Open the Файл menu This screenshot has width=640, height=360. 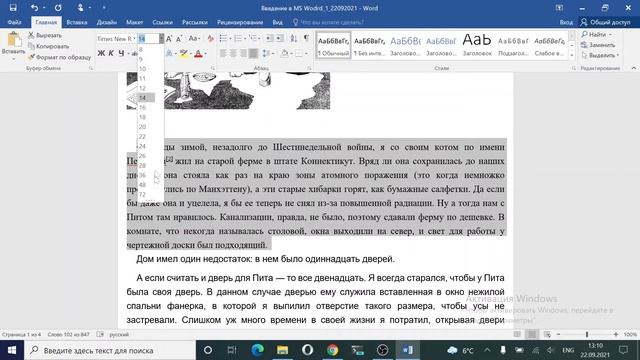pyautogui.click(x=14, y=22)
